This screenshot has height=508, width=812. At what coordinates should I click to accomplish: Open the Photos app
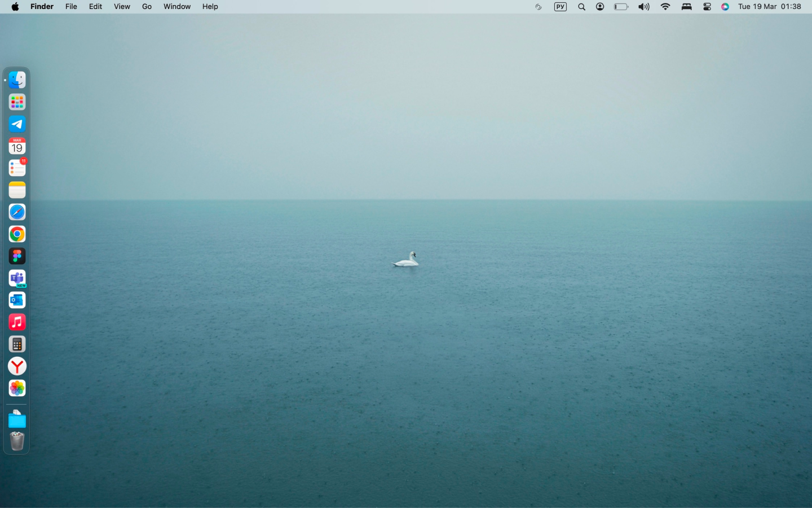point(17,388)
